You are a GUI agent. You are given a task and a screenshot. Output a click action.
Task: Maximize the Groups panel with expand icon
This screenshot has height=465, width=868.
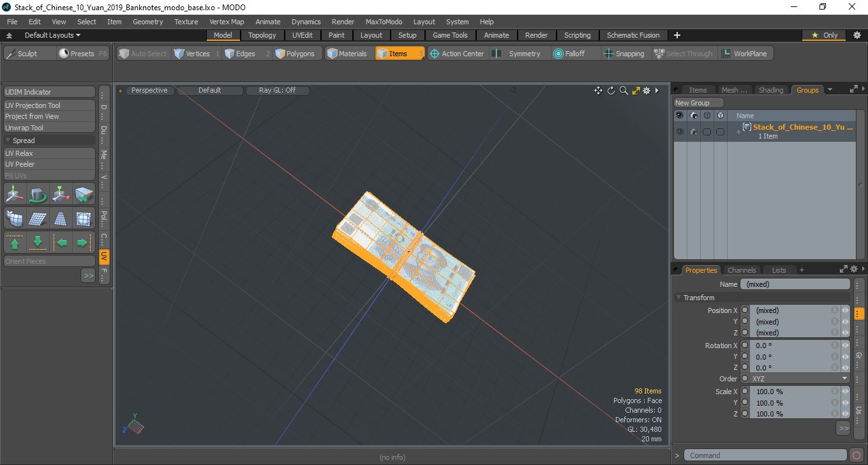point(853,90)
